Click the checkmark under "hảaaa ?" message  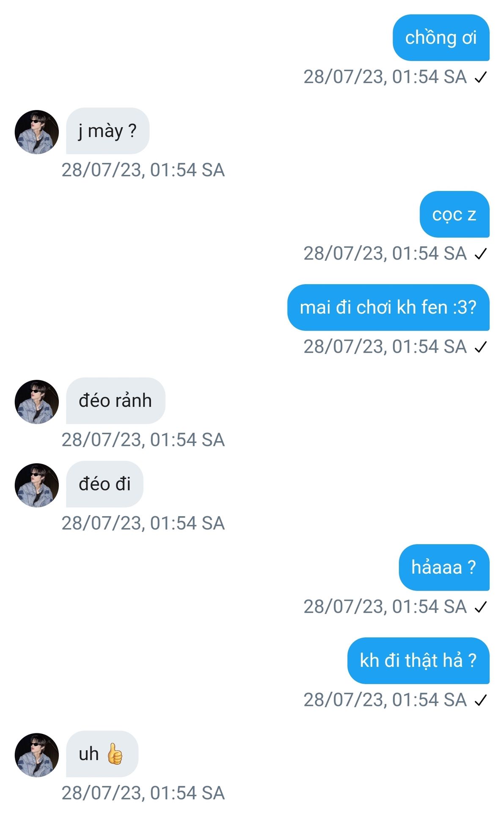pos(481,607)
